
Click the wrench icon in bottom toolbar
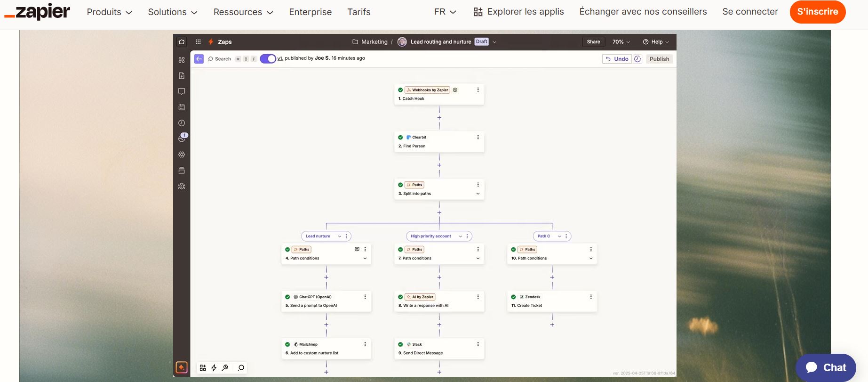(x=225, y=368)
